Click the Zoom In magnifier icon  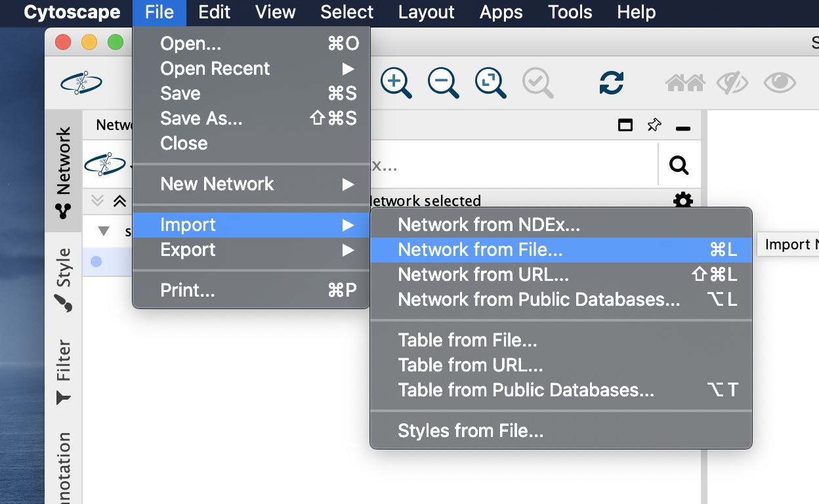[x=396, y=83]
